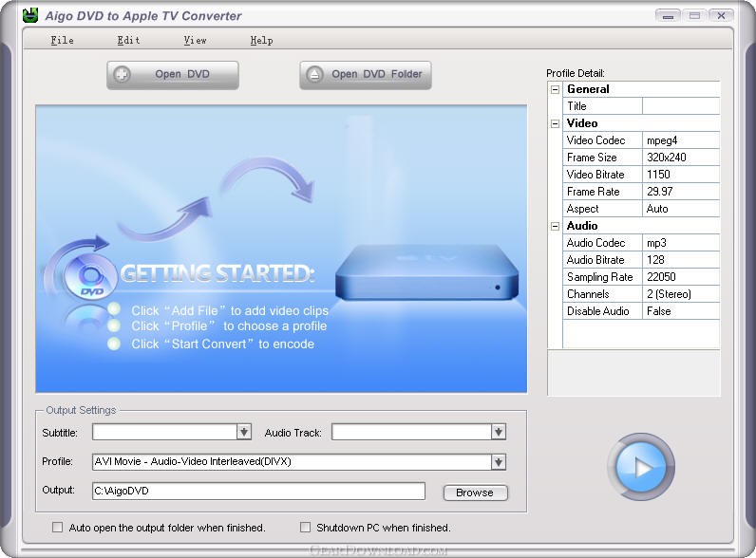The image size is (756, 558).
Task: Click the empty Title value cell
Action: point(681,106)
